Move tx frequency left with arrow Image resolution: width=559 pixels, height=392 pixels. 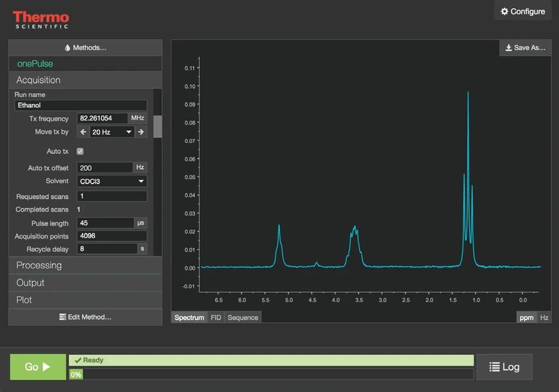click(x=83, y=132)
